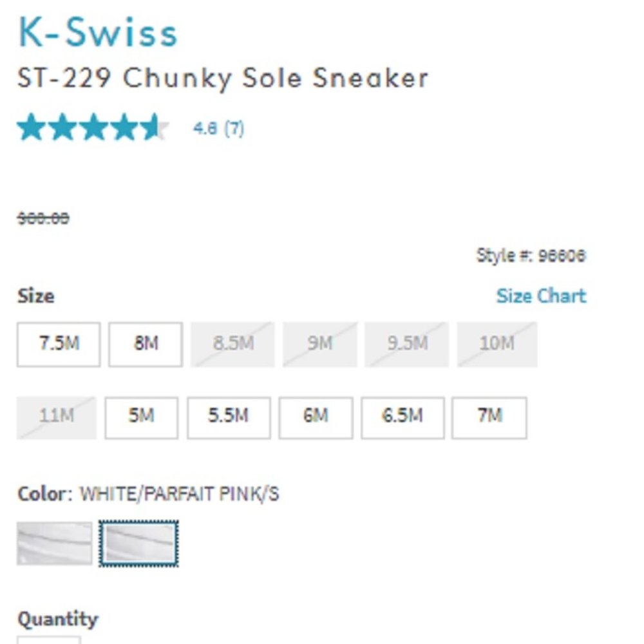Click the greyed-out 11M size

tap(56, 417)
